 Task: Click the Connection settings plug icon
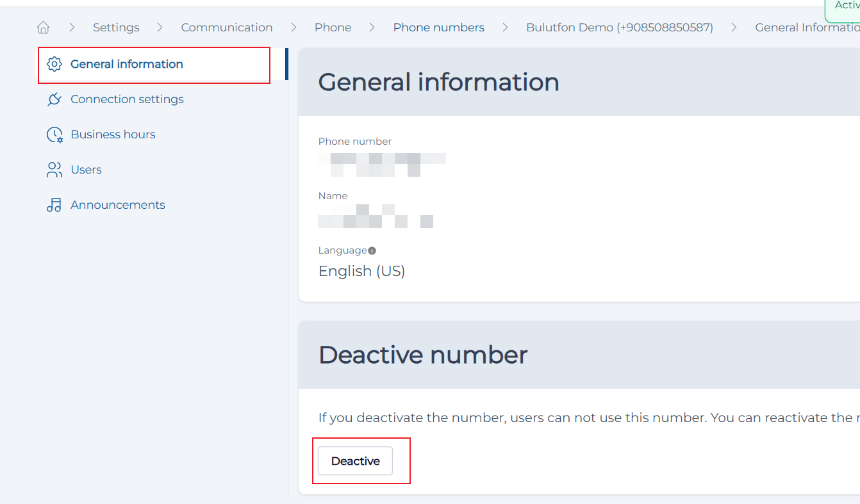54,99
